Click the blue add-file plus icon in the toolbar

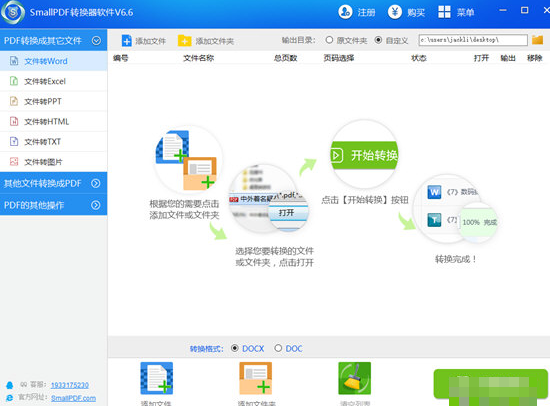[127, 41]
